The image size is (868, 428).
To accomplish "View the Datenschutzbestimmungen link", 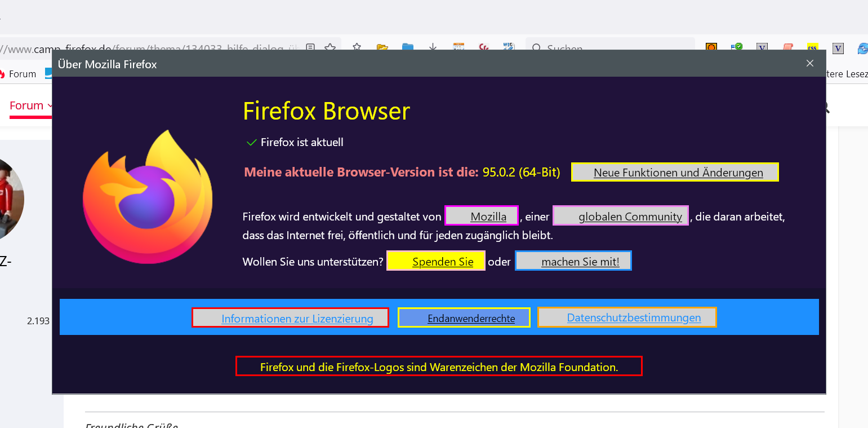I will click(x=627, y=317).
